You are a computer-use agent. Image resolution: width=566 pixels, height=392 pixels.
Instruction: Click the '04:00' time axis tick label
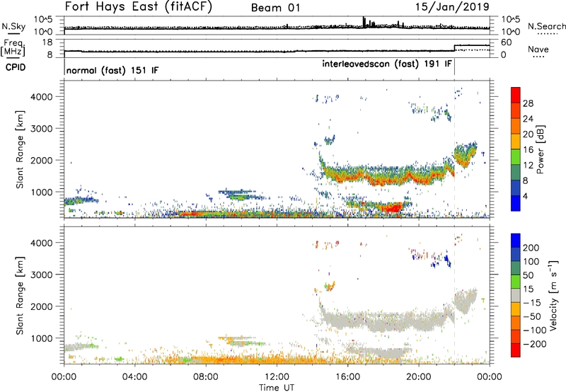pos(134,377)
